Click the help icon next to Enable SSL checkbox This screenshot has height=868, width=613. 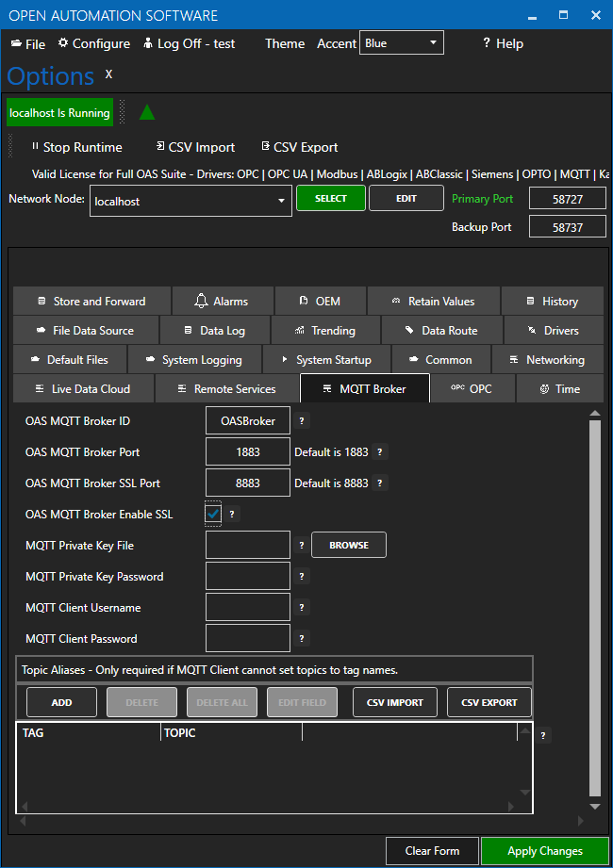(x=233, y=514)
